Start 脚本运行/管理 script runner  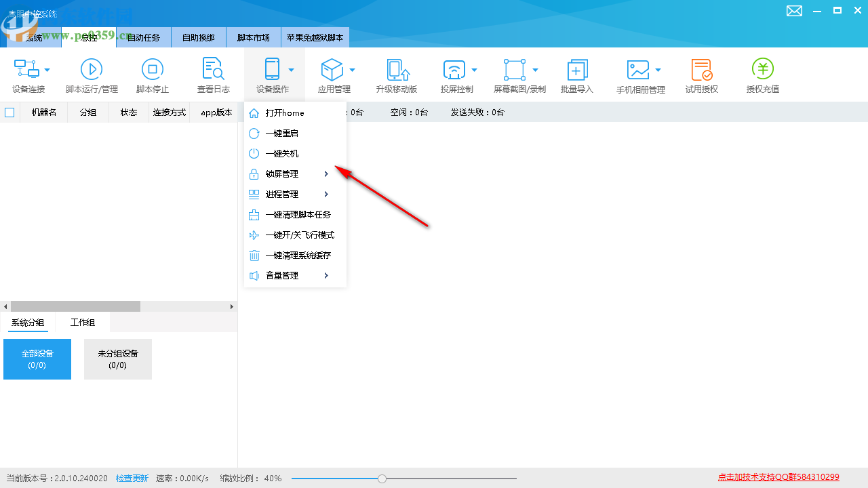coord(92,75)
